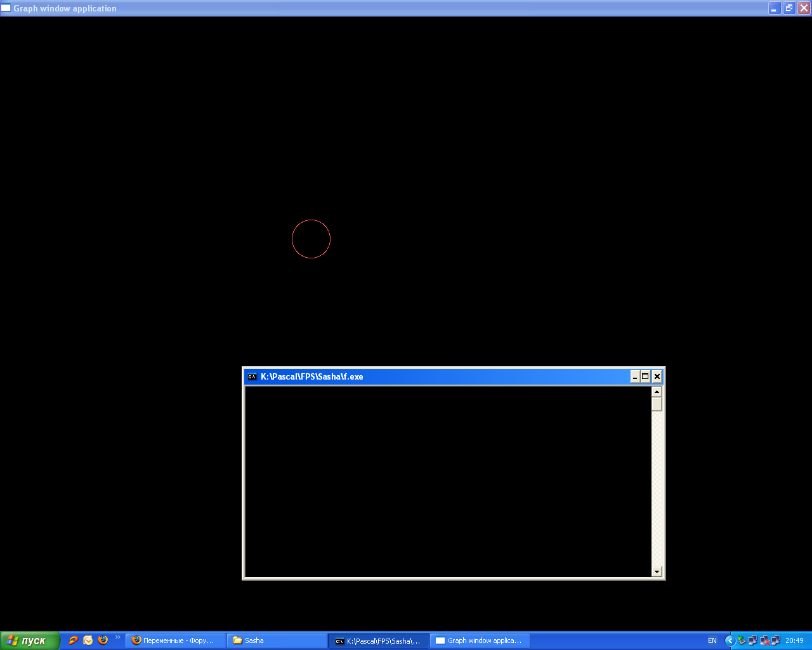The height and width of the screenshot is (650, 812).
Task: Switch to the Sasha folder taskbar item
Action: [277, 640]
